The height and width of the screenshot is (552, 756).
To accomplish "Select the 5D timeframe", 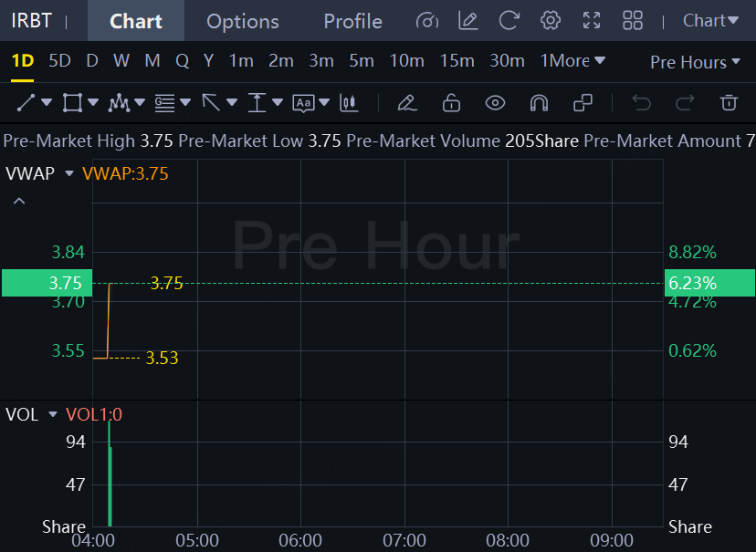I will click(x=59, y=61).
